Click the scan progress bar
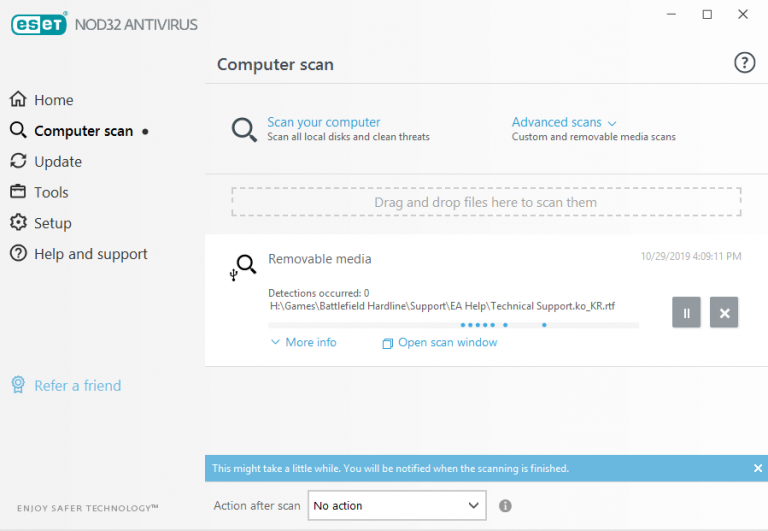Viewport: 768px width, 531px height. pos(453,325)
